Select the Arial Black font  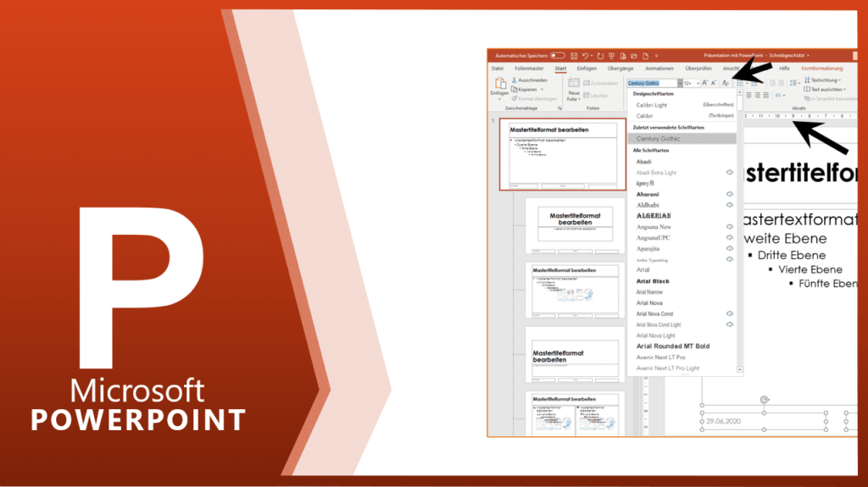point(653,281)
